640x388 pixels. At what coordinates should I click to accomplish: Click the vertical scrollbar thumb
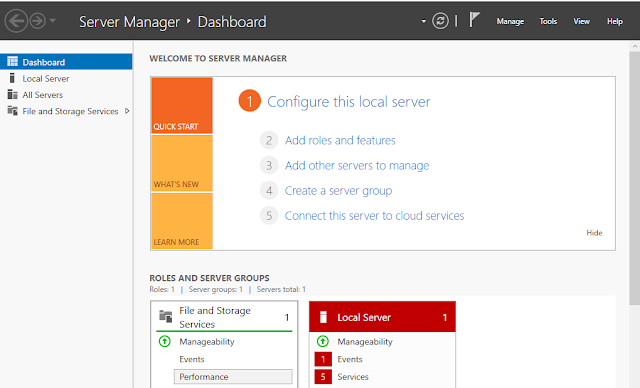tap(635, 177)
